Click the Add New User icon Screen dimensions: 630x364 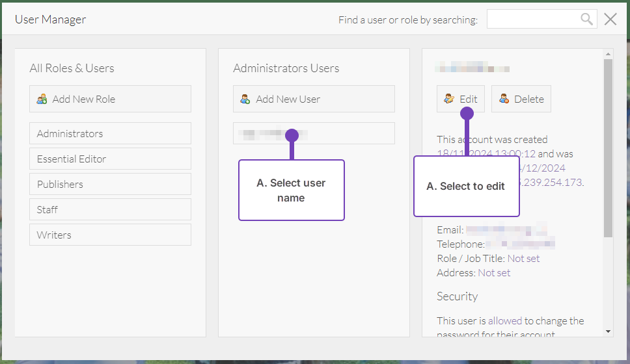pos(245,99)
